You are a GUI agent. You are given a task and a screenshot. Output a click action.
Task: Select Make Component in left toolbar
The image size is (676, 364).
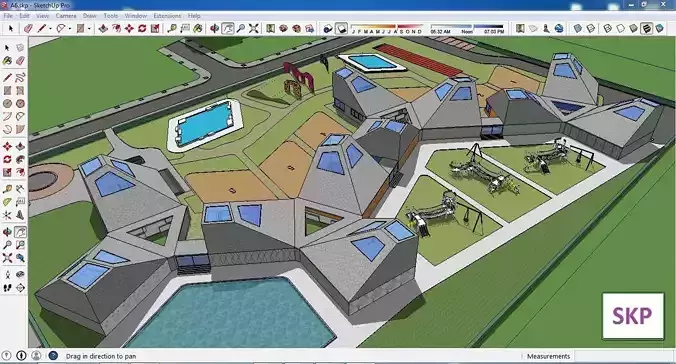point(20,48)
